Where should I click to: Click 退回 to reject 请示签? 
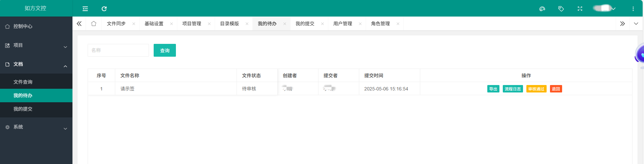556,89
